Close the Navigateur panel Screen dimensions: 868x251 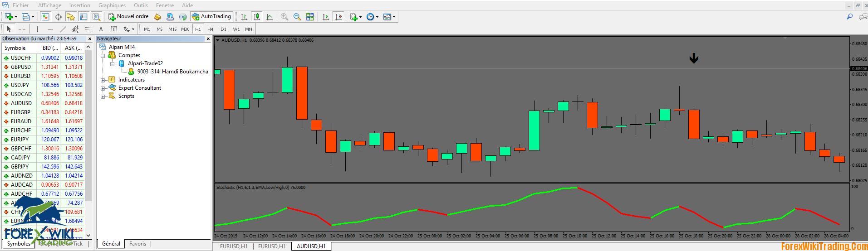(208, 39)
